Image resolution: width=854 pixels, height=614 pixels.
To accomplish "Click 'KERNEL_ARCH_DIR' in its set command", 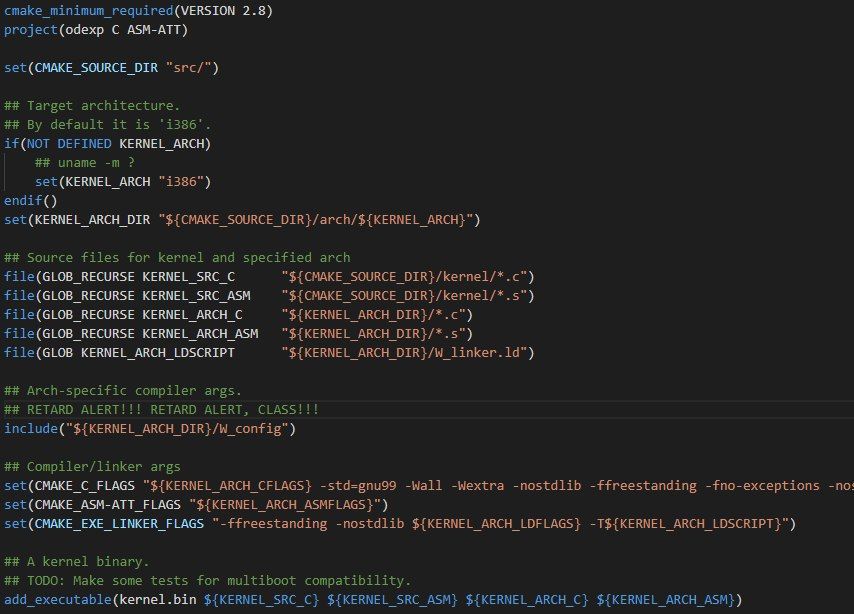I will 92,220.
